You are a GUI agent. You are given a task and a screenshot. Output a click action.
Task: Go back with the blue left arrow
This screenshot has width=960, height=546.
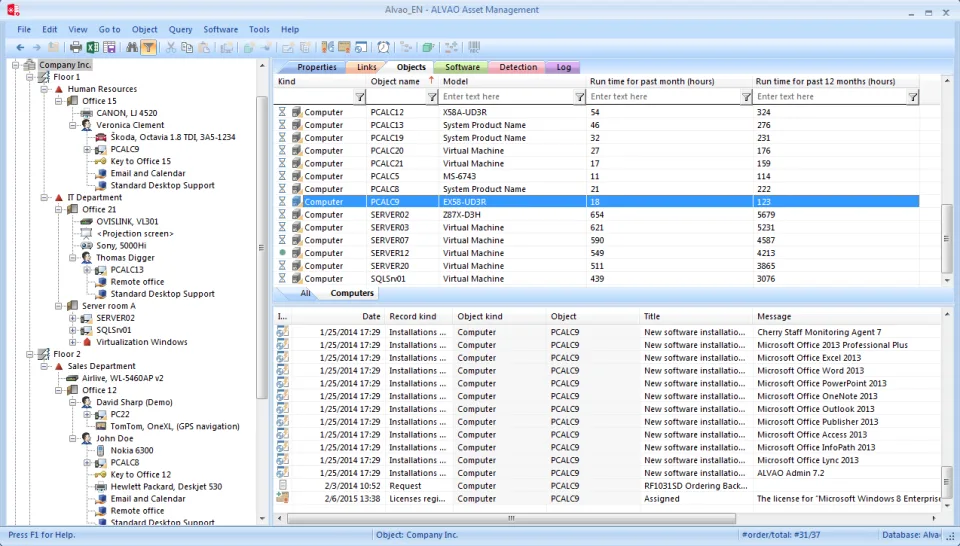[x=20, y=47]
